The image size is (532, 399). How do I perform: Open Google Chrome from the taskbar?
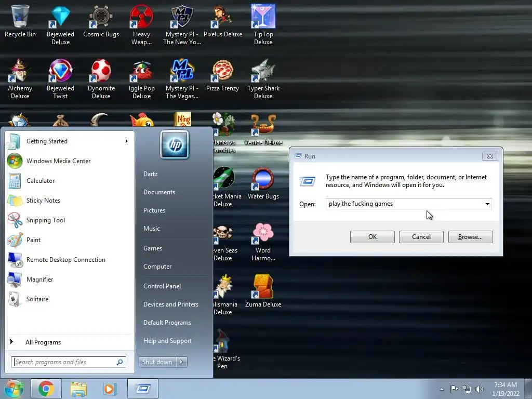[x=46, y=389]
